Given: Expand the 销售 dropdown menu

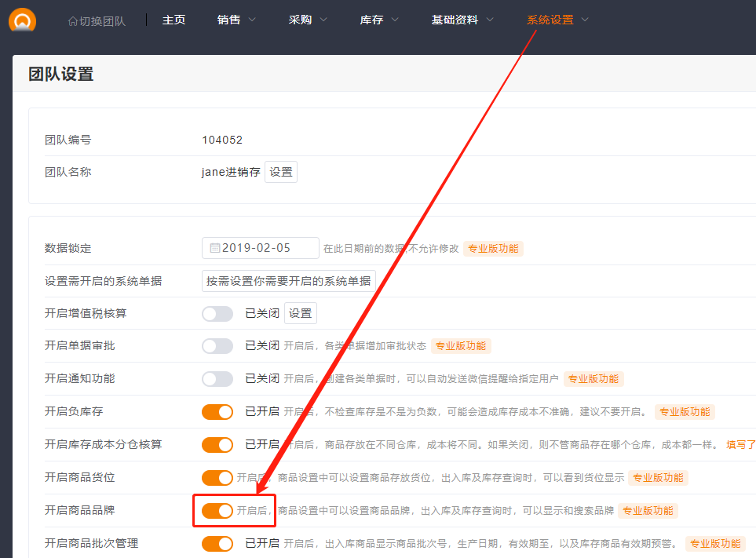Looking at the screenshot, I should coord(236,20).
